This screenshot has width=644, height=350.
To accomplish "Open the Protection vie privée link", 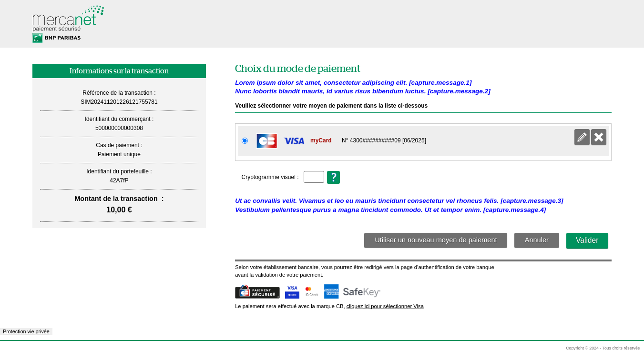I will (x=26, y=331).
